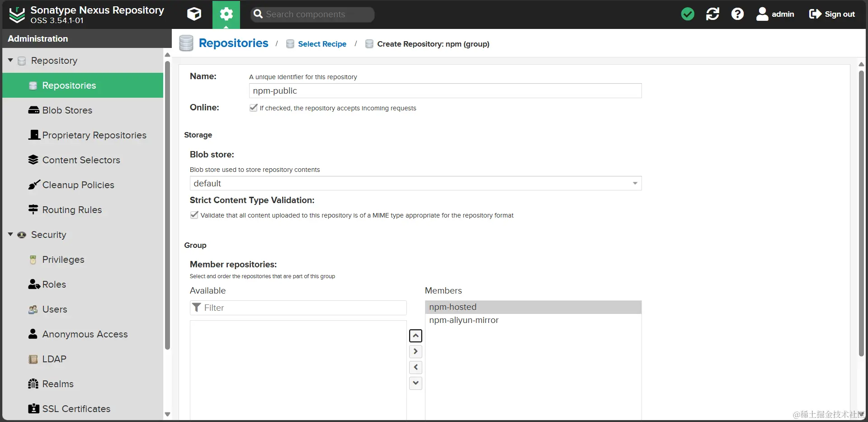Viewport: 868px width, 422px height.
Task: Click the refresh arrows icon
Action: point(712,14)
